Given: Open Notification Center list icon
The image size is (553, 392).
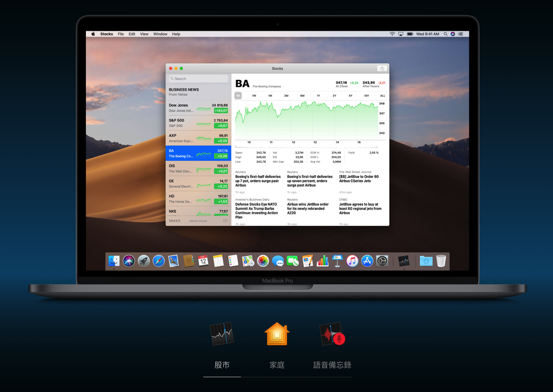Looking at the screenshot, I should pos(461,34).
